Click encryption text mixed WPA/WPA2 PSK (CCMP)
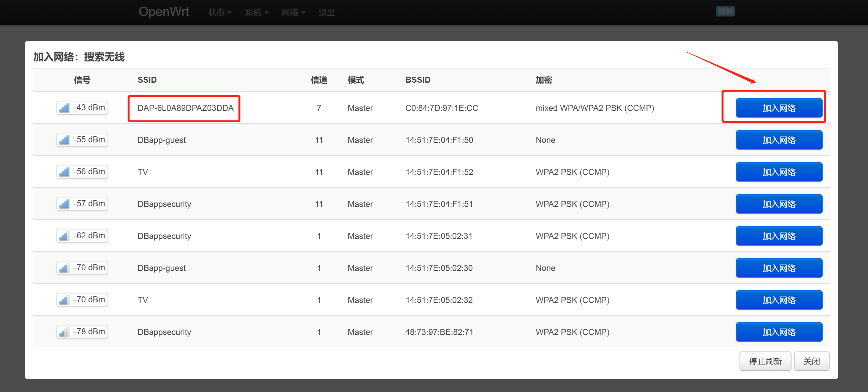 [595, 108]
